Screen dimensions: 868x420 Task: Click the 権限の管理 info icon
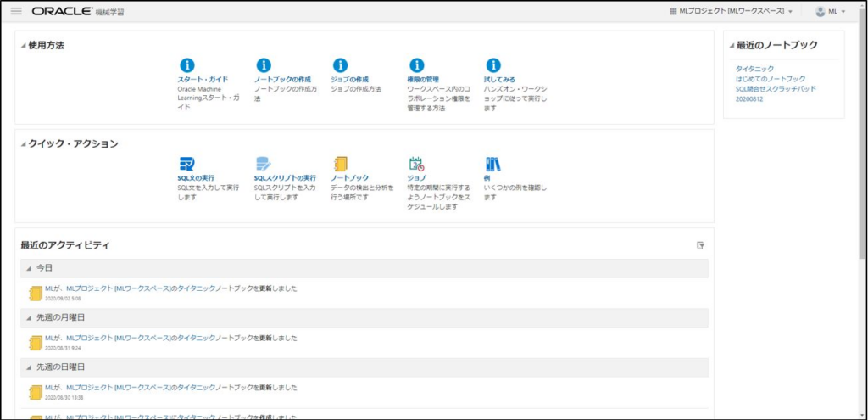pos(416,65)
